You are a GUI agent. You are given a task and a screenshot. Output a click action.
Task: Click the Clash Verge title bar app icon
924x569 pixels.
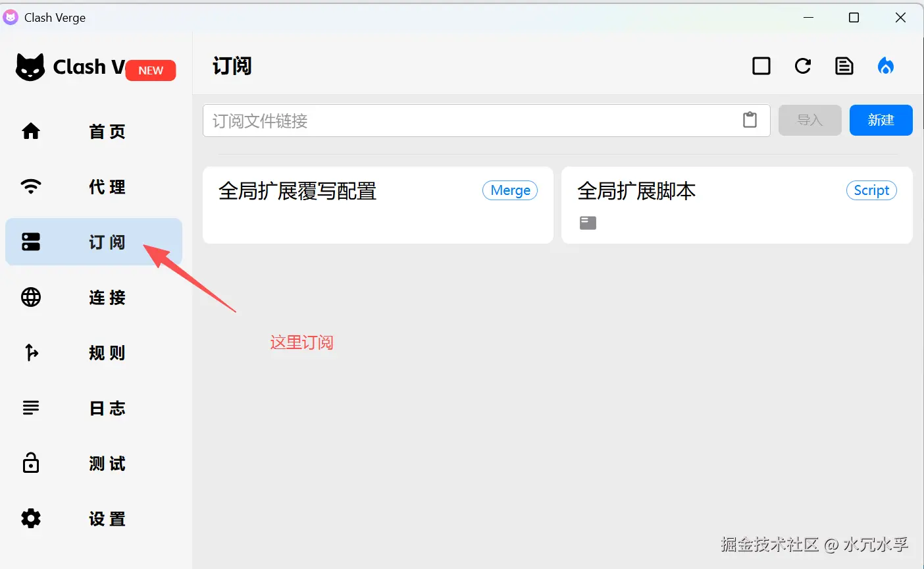click(x=11, y=17)
